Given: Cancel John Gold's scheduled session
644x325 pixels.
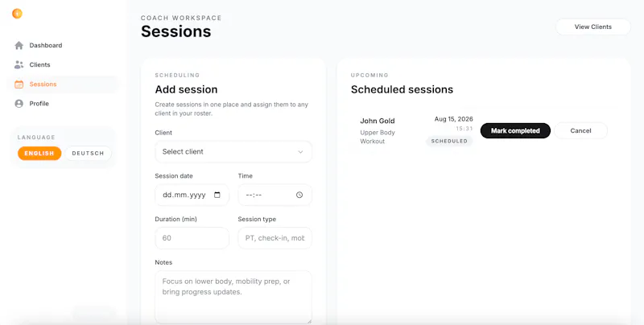Looking at the screenshot, I should coord(580,130).
